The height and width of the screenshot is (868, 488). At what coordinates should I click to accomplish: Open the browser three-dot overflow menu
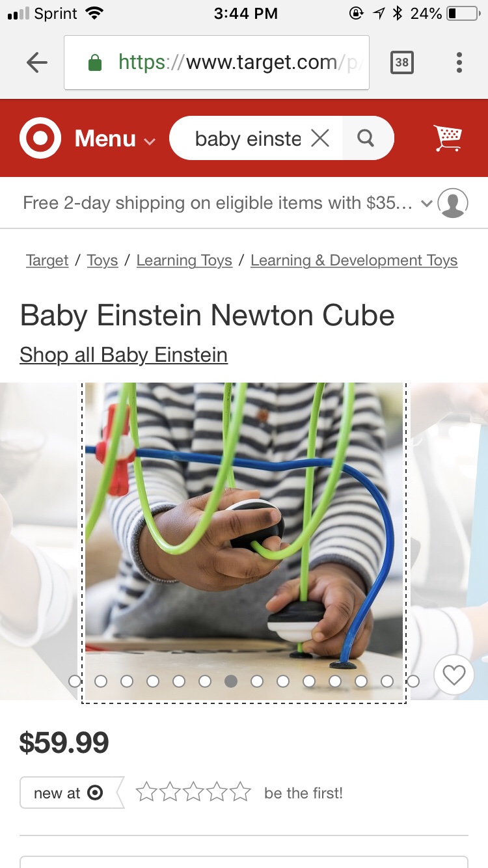click(459, 62)
